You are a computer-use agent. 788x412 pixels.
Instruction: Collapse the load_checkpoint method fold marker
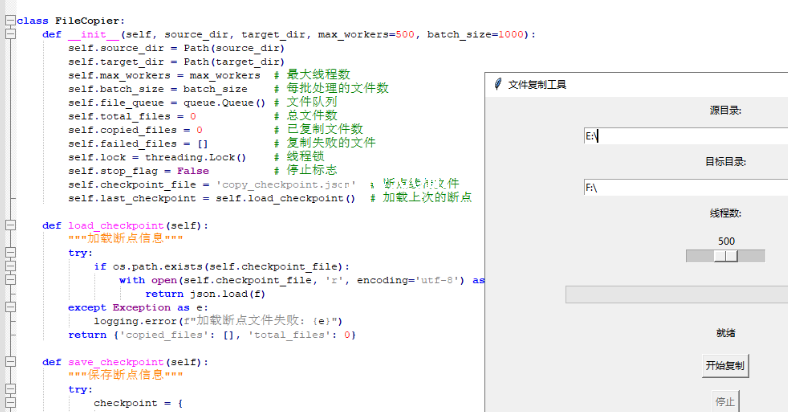[x=9, y=225]
